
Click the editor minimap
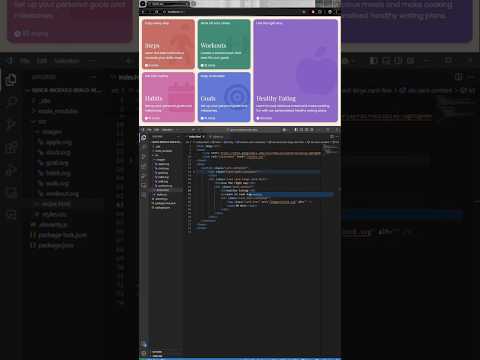pos(331,150)
